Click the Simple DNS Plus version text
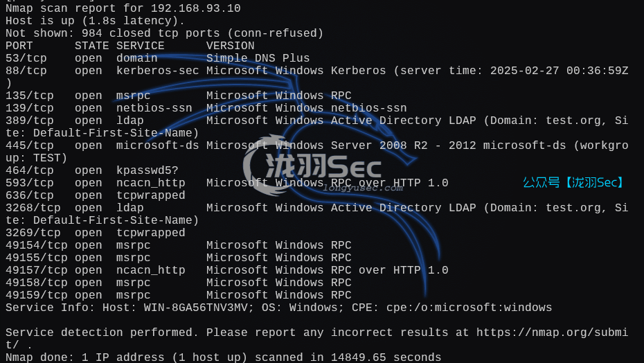The image size is (644, 363). [x=258, y=58]
